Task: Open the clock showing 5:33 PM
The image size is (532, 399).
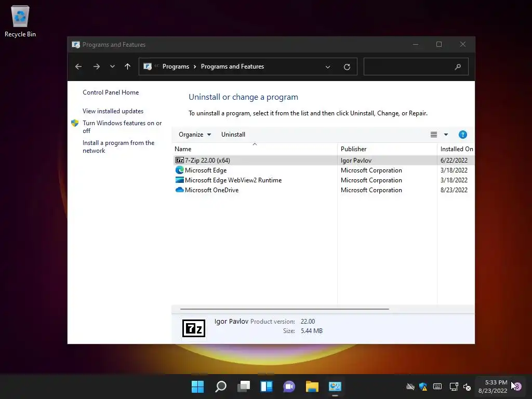Action: 493,387
